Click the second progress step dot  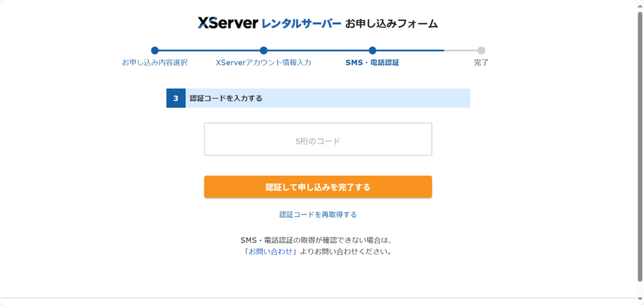tap(264, 50)
